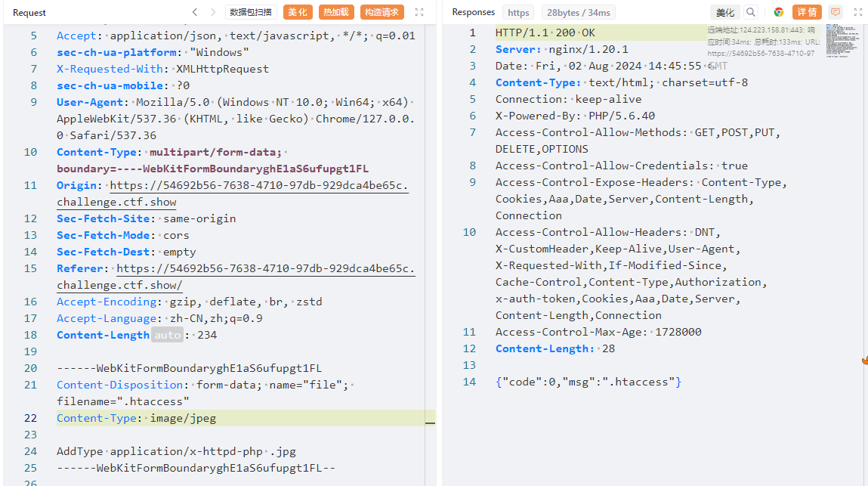Click the auto badge next to Content-Length
Screen dimensions: 868x486
(167, 335)
